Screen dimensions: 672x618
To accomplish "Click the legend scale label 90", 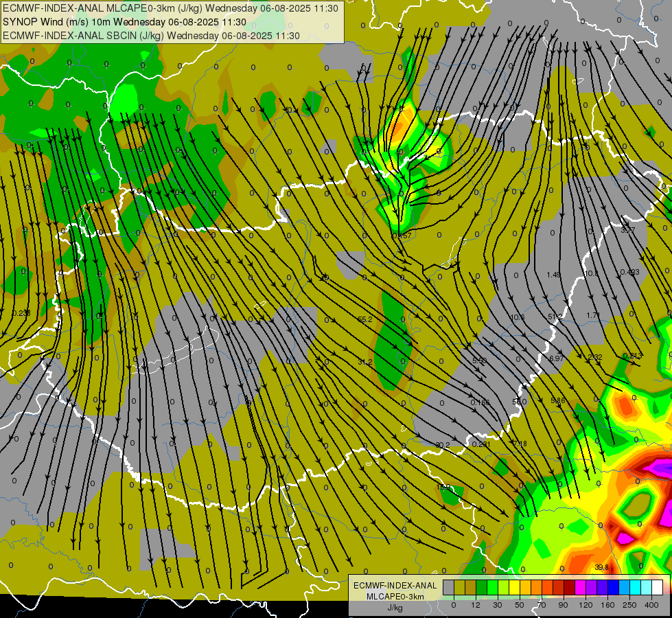I will [563, 605].
